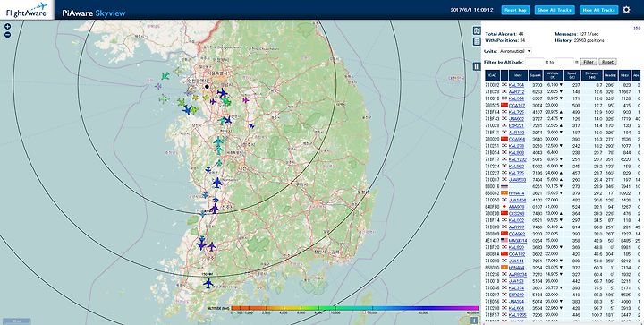Click the Hide All Tracks button
The image size is (644, 325).
[x=598, y=10]
